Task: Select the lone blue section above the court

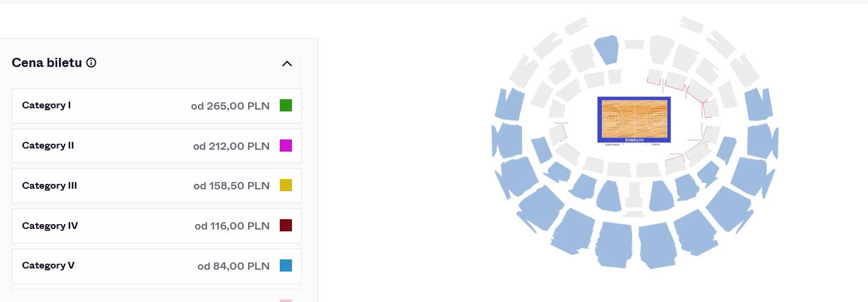Action: point(607,49)
